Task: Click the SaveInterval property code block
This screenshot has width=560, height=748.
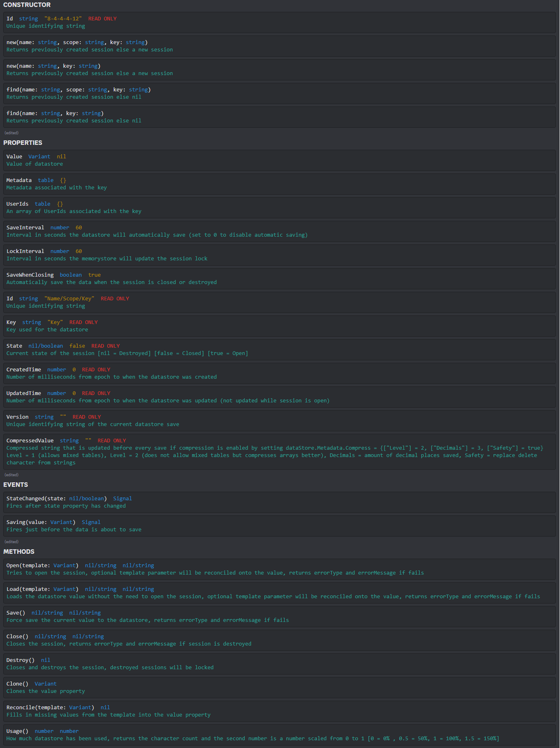Action: coord(279,231)
